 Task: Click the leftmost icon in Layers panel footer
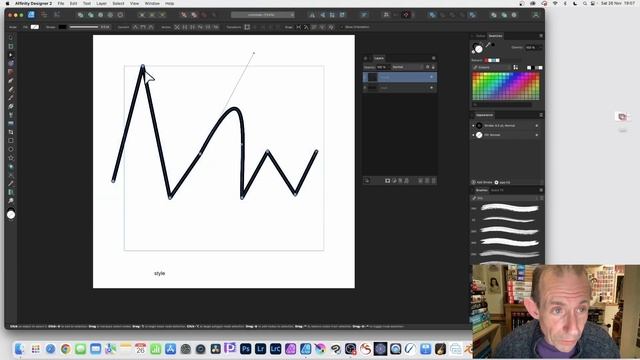coord(367,180)
